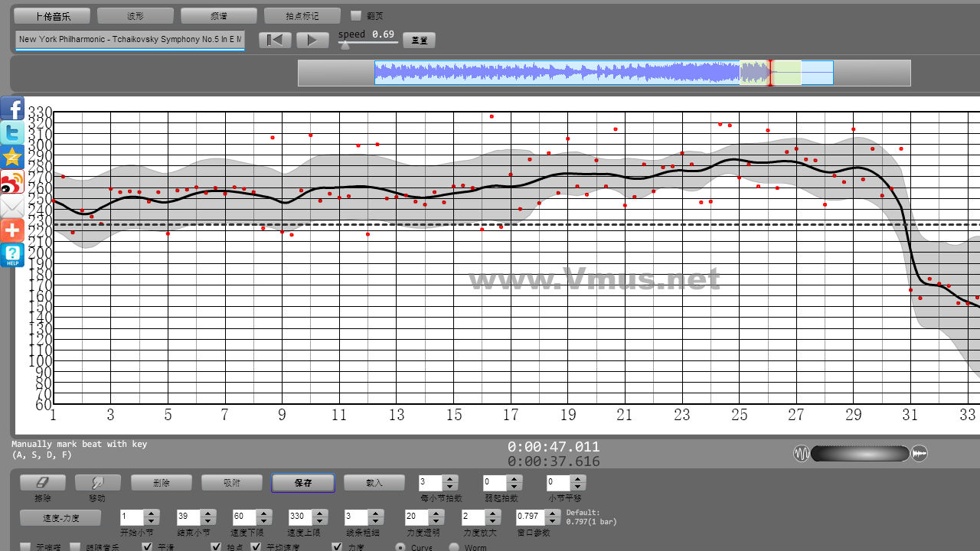This screenshot has height=551, width=980.
Task: Switch to the 频谱 spectrum view
Action: pos(219,16)
